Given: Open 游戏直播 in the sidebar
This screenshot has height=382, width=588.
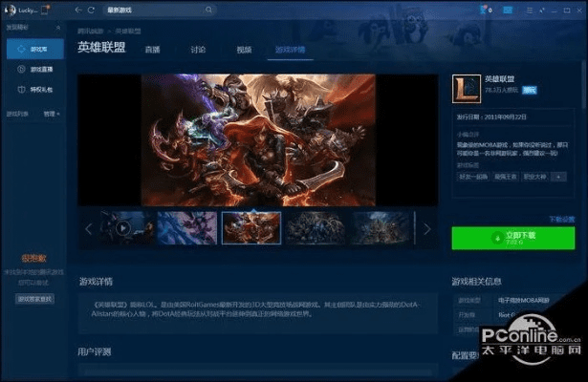Looking at the screenshot, I should [34, 70].
